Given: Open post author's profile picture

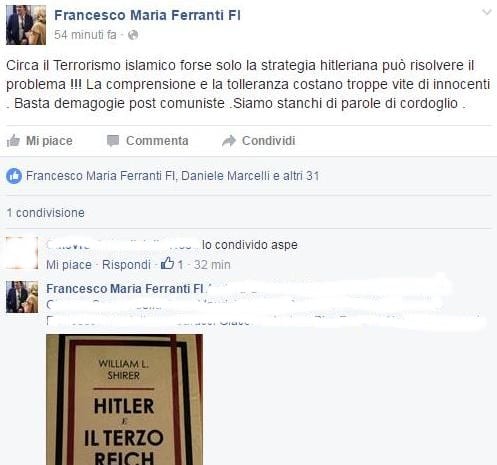Looking at the screenshot, I should [26, 25].
